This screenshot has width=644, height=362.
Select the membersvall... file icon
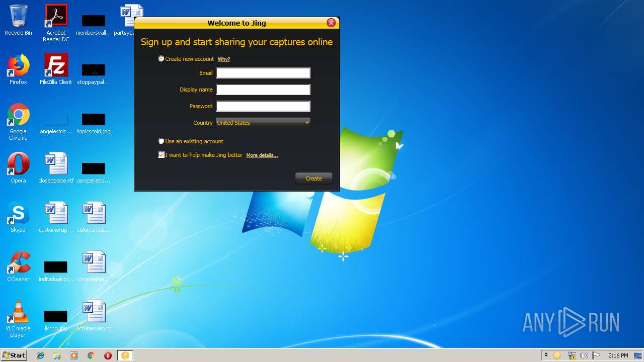(94, 25)
